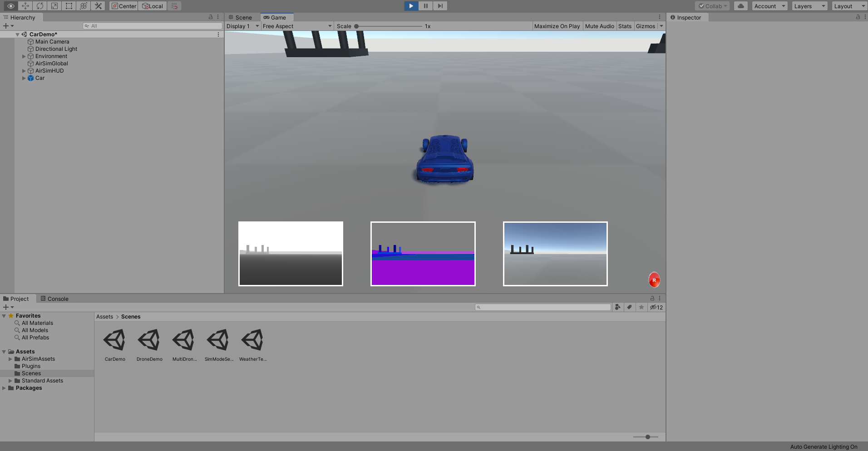Screen dimensions: 868x451
Task: Select the Rect Transform tool
Action: tap(69, 6)
